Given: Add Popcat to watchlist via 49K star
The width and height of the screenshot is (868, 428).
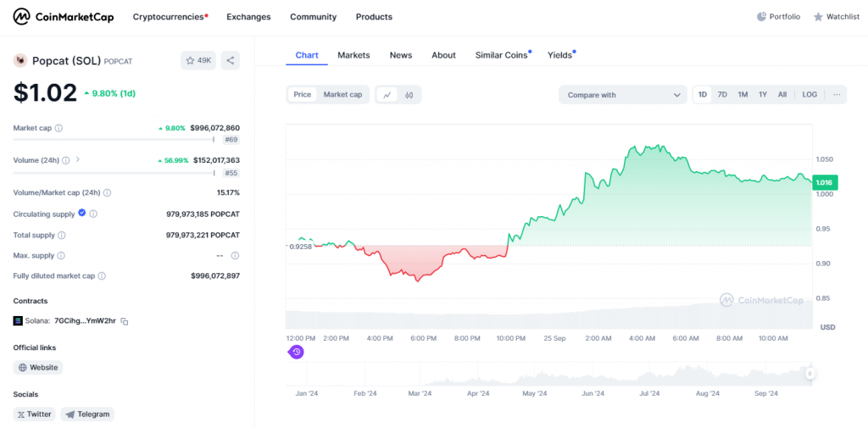Looking at the screenshot, I should pos(198,60).
